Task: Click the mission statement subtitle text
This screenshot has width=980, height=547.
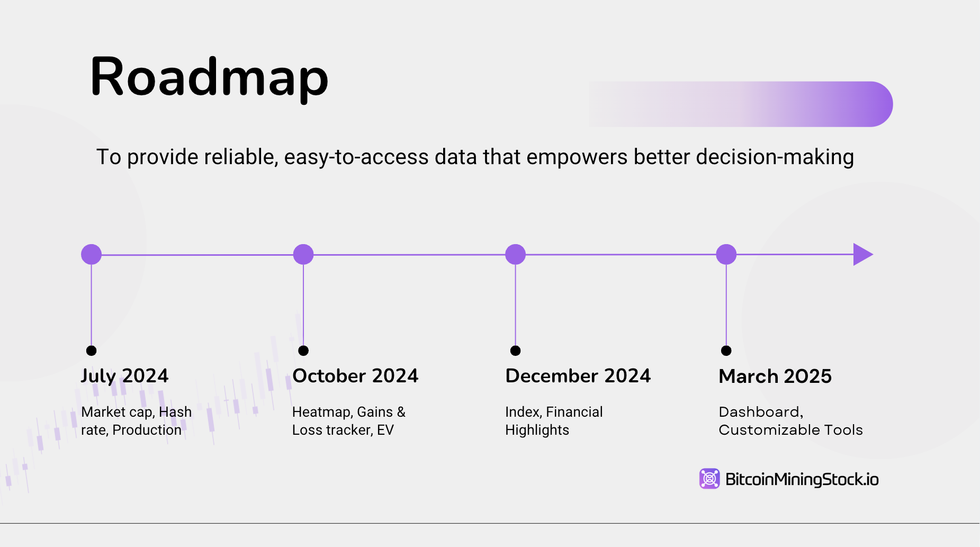Action: pos(474,157)
